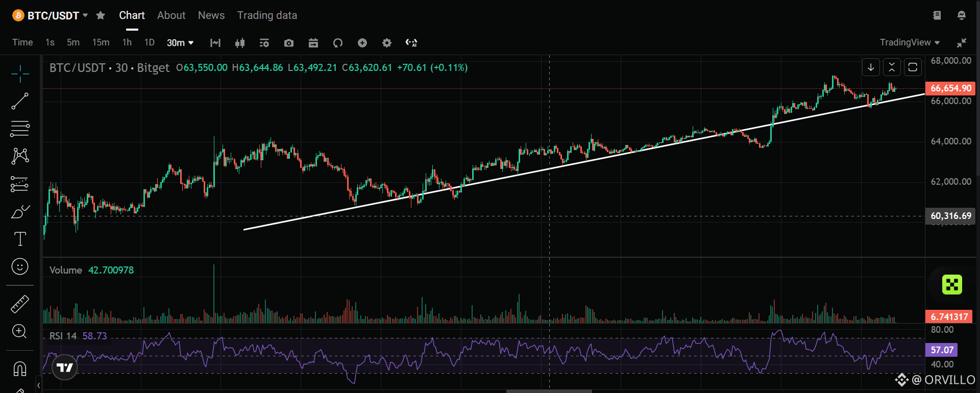This screenshot has width=980, height=393.
Task: Open the emoji icons tool
Action: 20,266
